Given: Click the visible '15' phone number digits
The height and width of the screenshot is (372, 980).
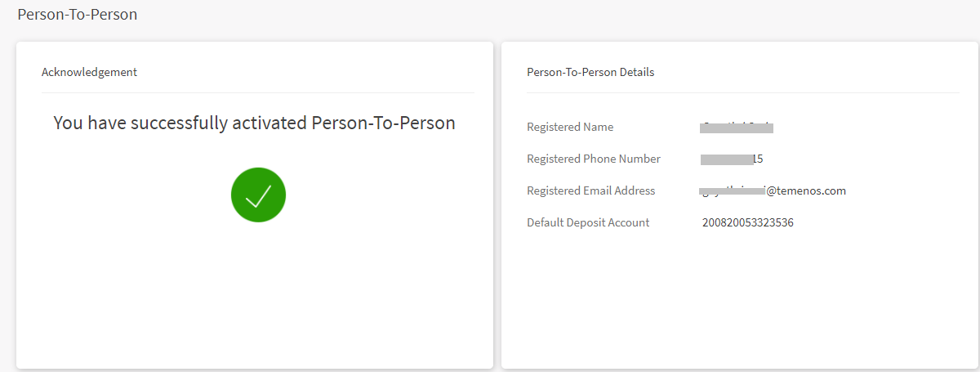Looking at the screenshot, I should [x=757, y=159].
